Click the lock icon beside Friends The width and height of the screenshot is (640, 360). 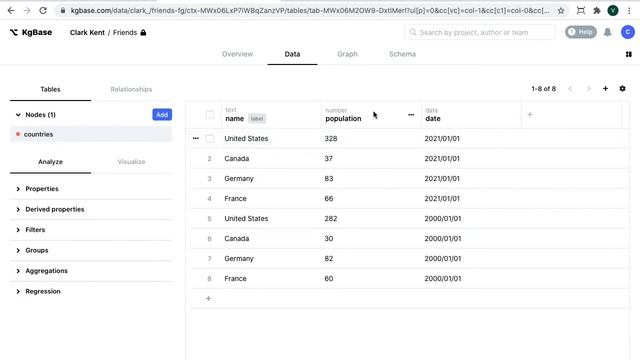click(x=143, y=32)
